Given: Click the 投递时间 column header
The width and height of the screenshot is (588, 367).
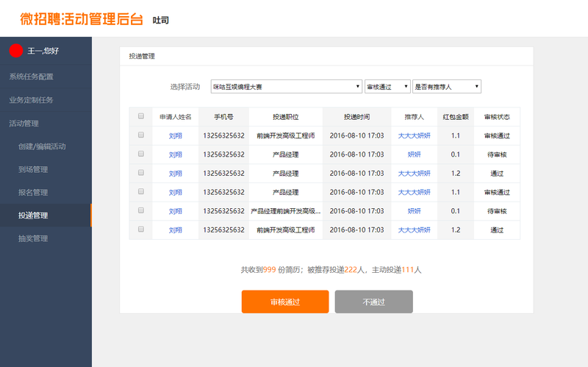Looking at the screenshot, I should coord(356,117).
